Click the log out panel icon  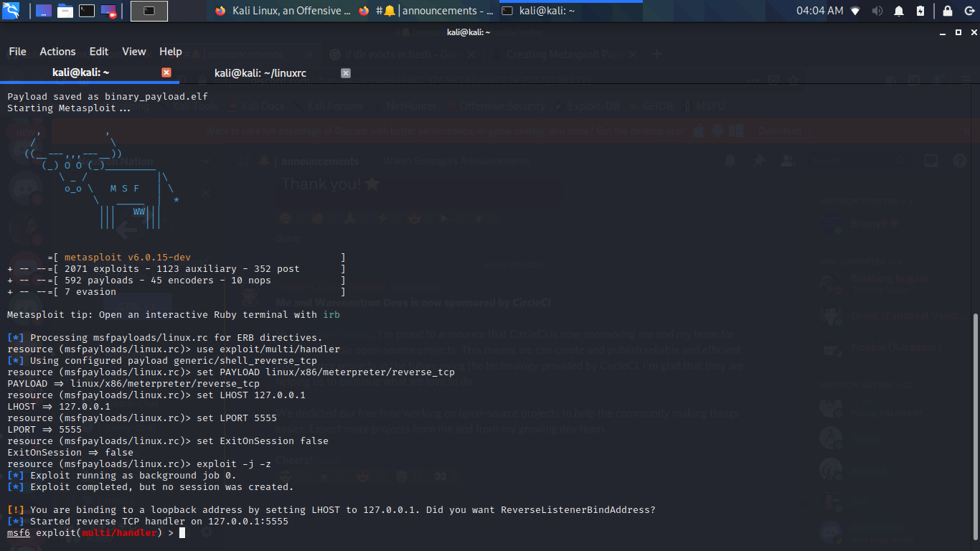click(969, 11)
